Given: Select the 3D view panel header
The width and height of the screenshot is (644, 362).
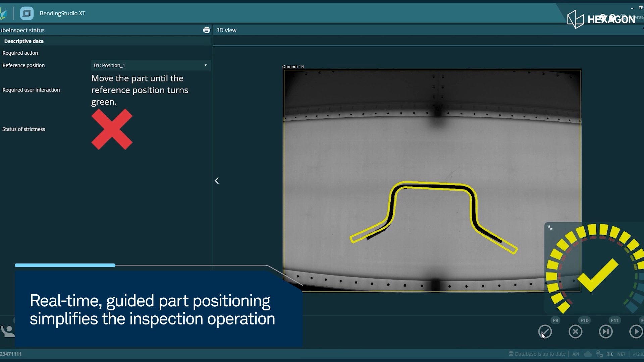Looking at the screenshot, I should point(226,30).
